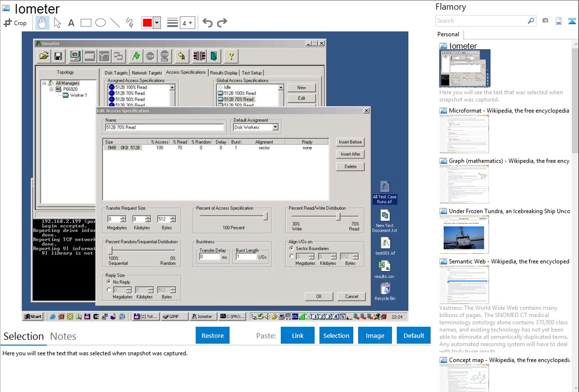The width and height of the screenshot is (579, 392).
Task: Click the red color swatch
Action: [147, 23]
